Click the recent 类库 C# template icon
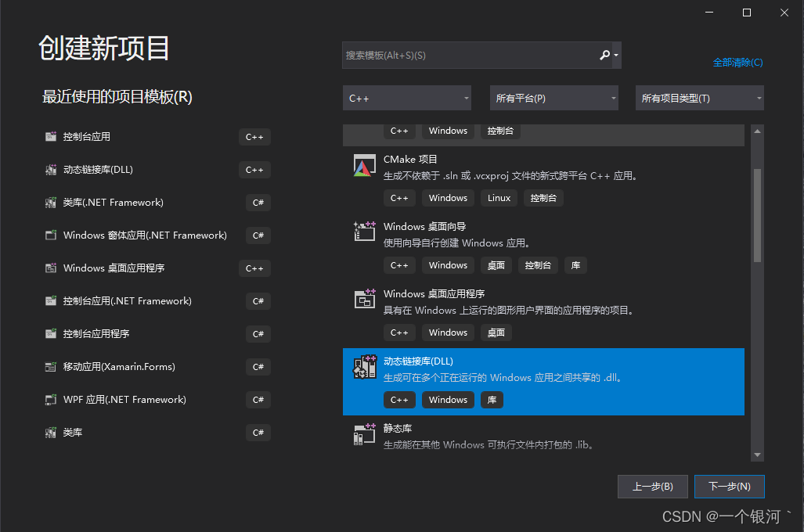This screenshot has height=532, width=804. coord(51,432)
